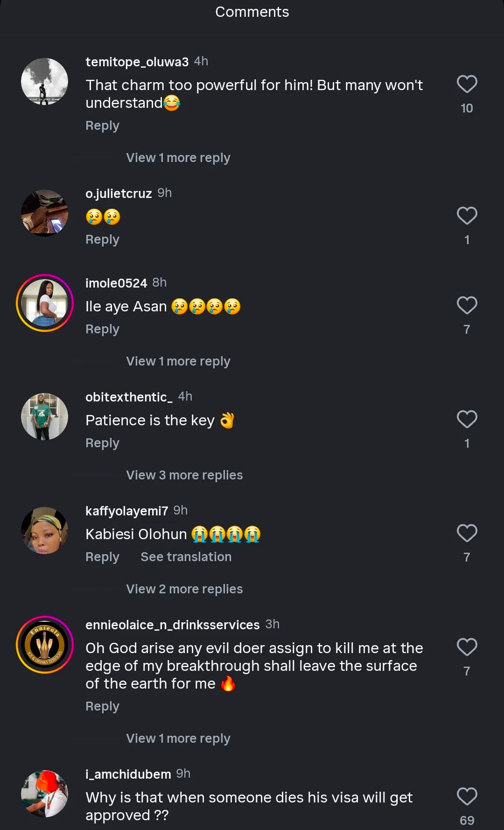Reply to o.julietcruz's comment
The width and height of the screenshot is (504, 830).
102,239
